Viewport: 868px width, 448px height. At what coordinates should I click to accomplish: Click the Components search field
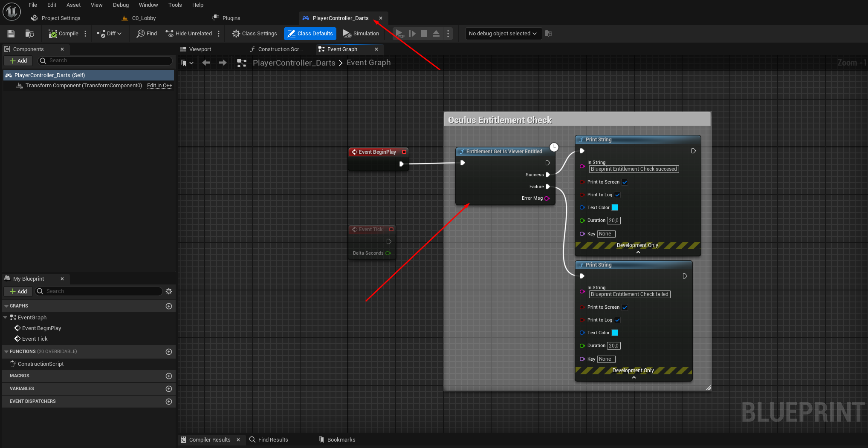click(x=105, y=60)
